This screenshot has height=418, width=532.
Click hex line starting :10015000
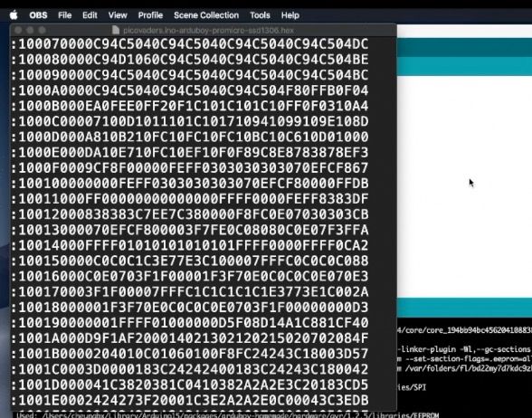[190, 261]
